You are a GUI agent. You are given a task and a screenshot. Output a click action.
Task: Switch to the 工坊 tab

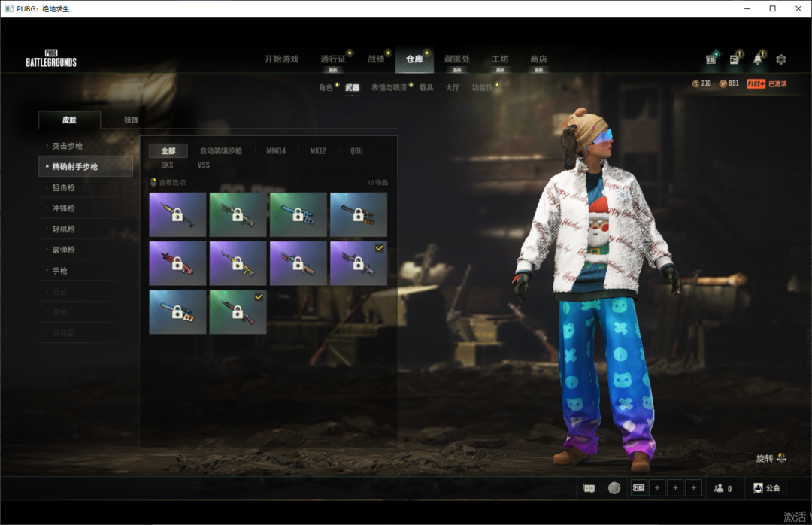point(500,59)
